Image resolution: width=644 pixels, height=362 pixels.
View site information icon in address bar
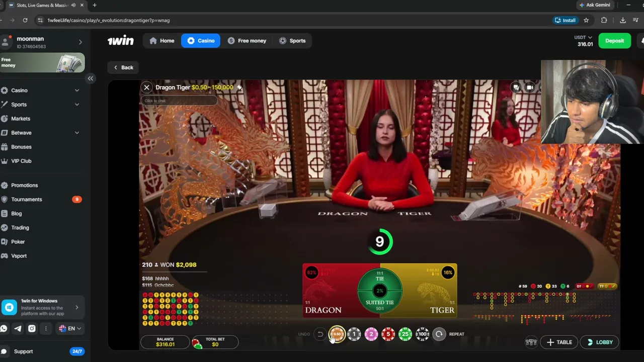click(40, 20)
